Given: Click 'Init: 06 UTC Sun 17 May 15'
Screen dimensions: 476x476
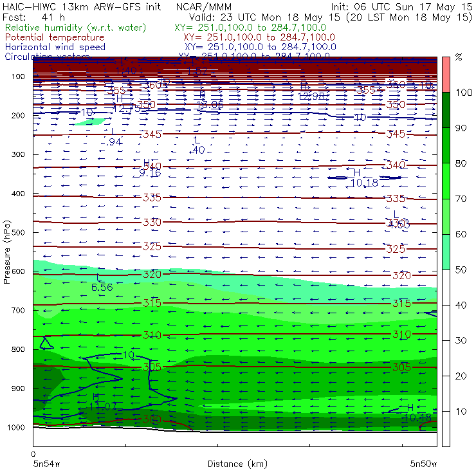Looking at the screenshot, I should pyautogui.click(x=401, y=7).
